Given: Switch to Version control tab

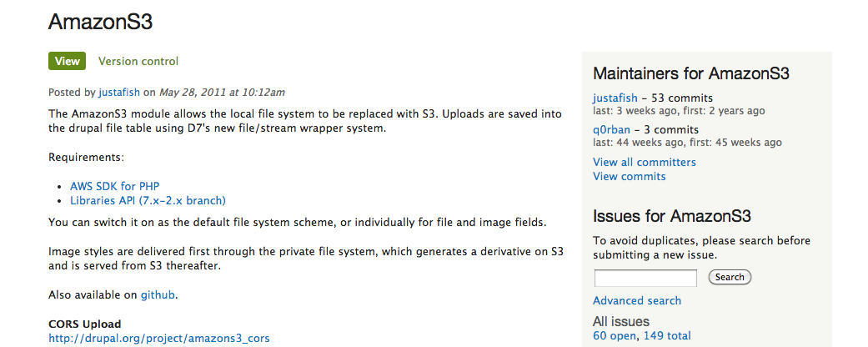Looking at the screenshot, I should [138, 61].
